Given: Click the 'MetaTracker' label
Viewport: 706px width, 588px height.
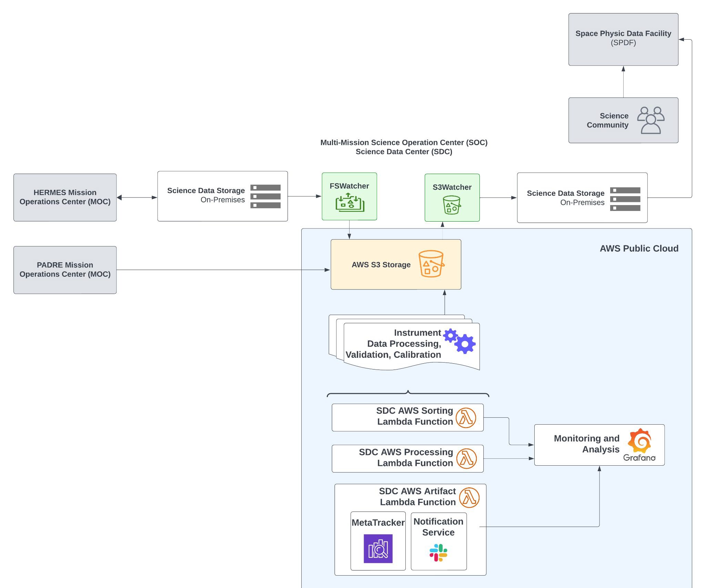Looking at the screenshot, I should point(378,523).
